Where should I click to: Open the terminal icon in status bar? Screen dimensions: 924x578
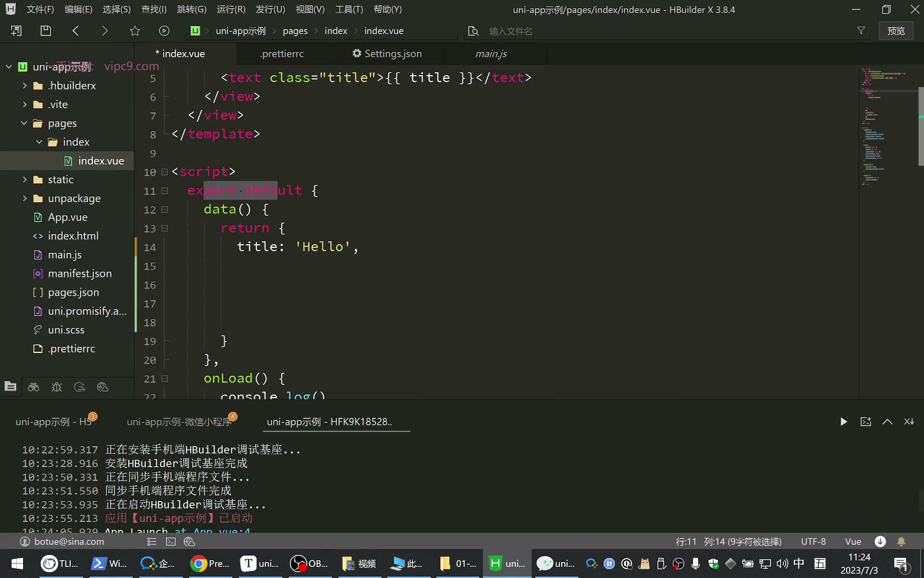(171, 541)
